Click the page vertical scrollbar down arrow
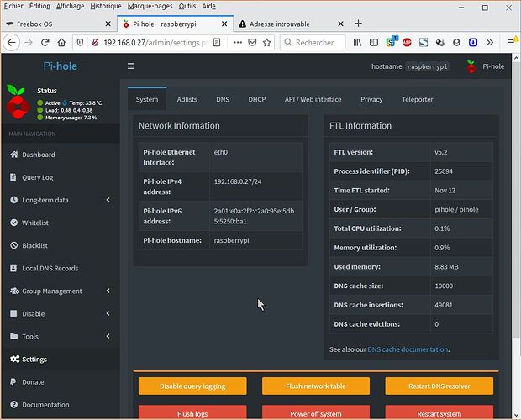 [516, 415]
